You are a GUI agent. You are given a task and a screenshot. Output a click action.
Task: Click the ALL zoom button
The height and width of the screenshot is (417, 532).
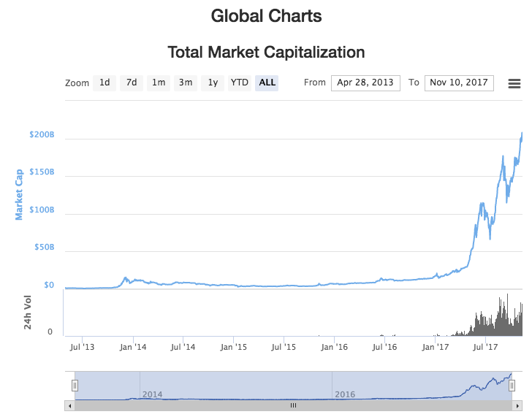pos(267,83)
